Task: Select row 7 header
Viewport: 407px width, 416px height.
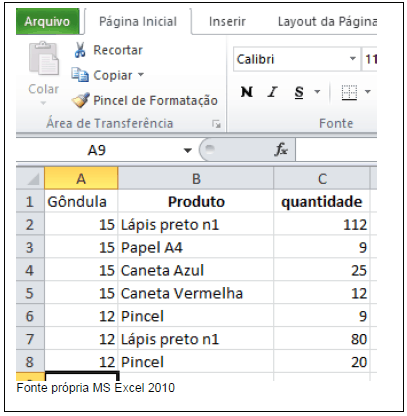Action: (30, 339)
